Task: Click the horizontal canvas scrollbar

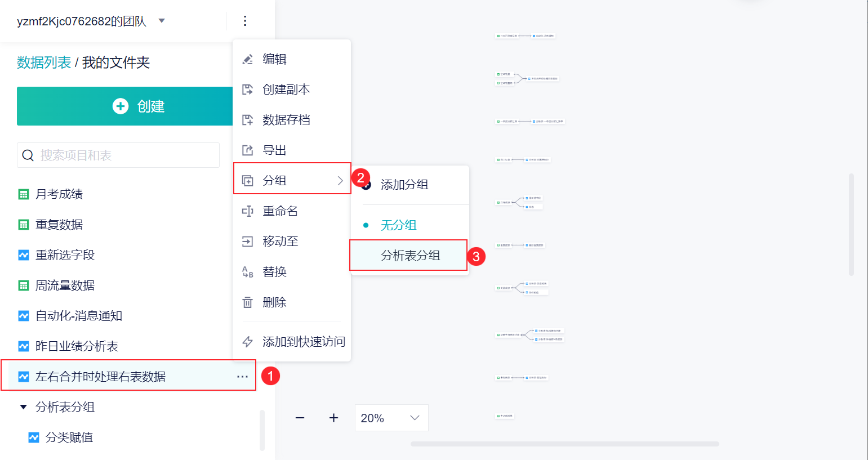Action: click(564, 444)
